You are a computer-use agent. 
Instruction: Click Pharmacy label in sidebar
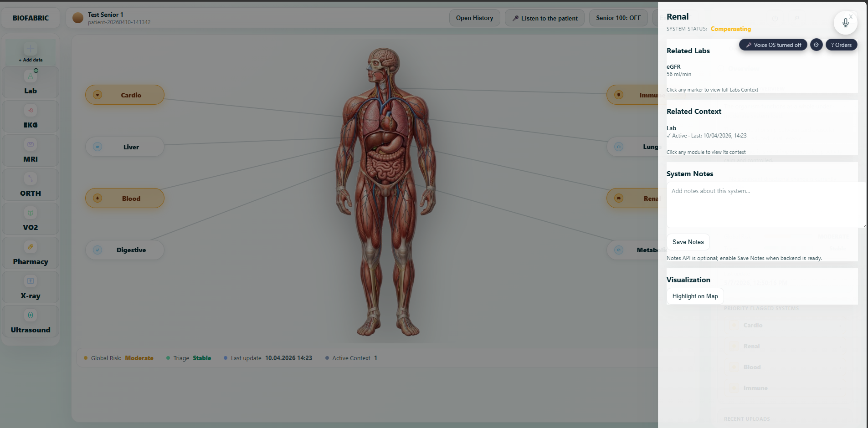[x=31, y=261]
